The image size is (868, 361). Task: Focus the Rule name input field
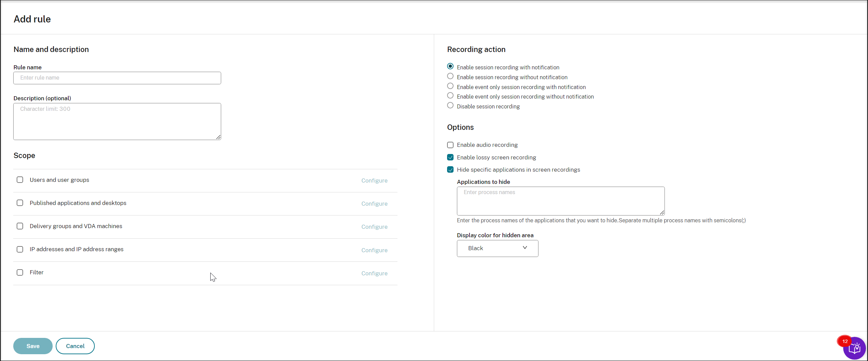[x=117, y=78]
